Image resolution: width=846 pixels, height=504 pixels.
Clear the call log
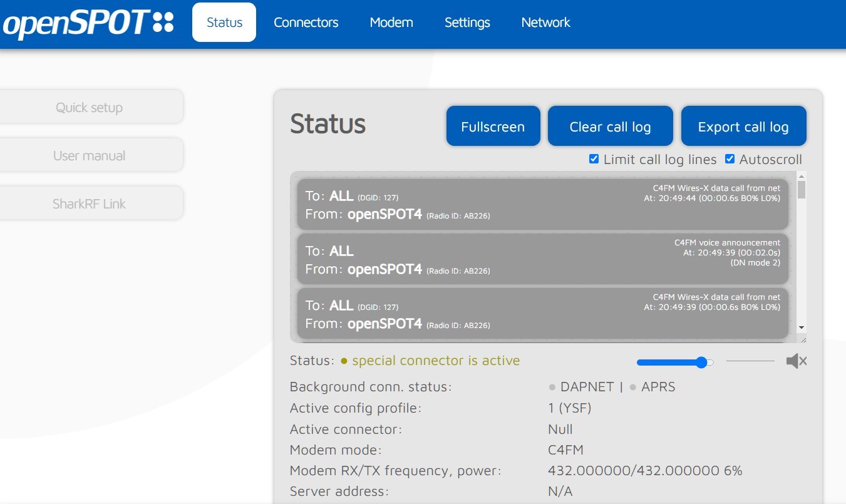tap(610, 126)
